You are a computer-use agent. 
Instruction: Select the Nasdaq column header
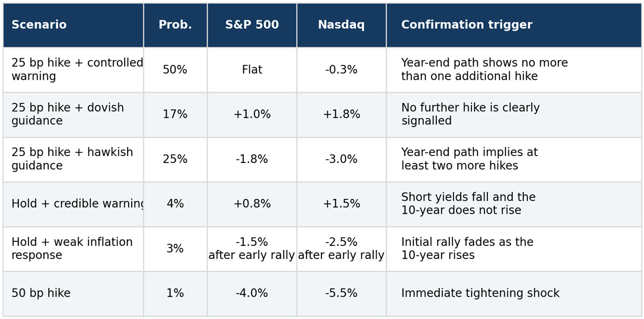(x=341, y=25)
